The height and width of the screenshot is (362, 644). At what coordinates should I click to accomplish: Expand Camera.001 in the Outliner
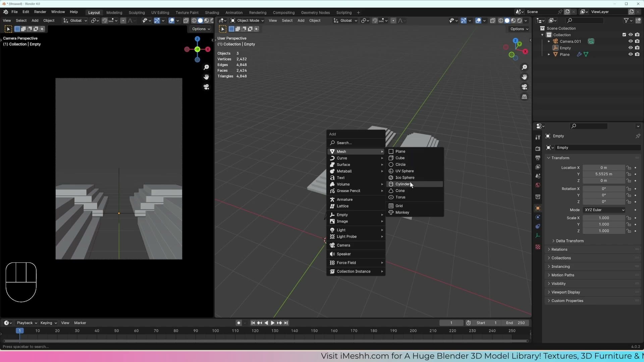pyautogui.click(x=549, y=42)
